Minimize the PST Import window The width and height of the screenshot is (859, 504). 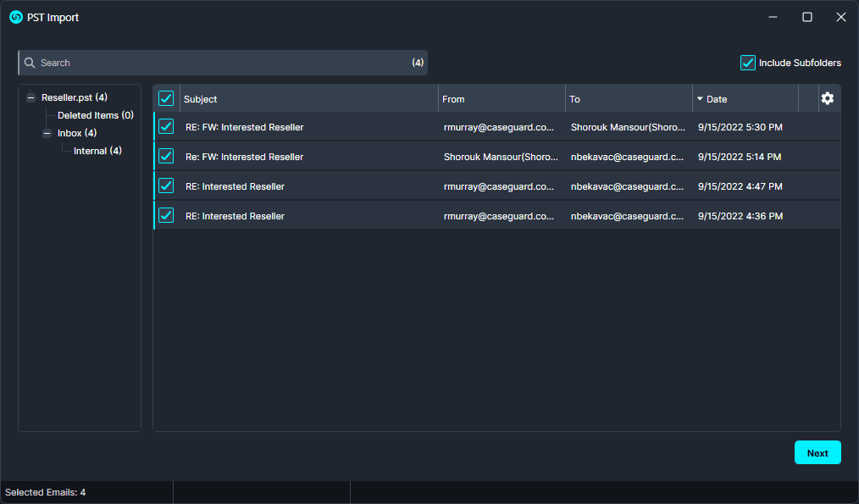point(773,17)
